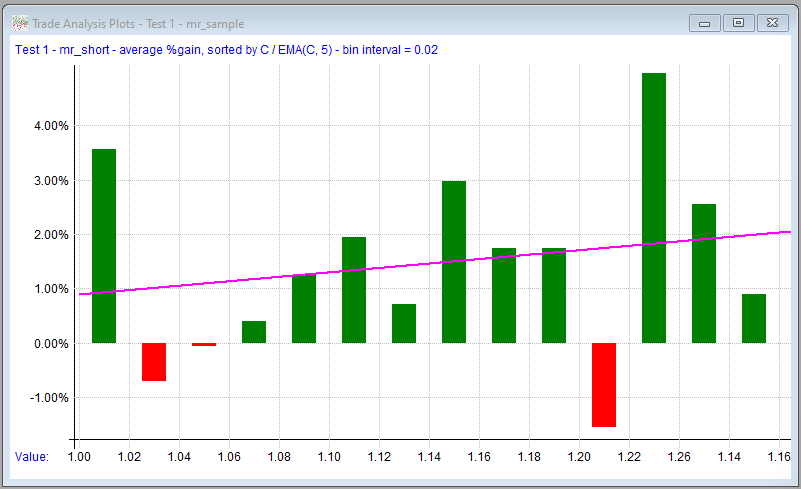Click the Trade Analysis Plots window icon
The width and height of the screenshot is (801, 489).
(x=19, y=23)
